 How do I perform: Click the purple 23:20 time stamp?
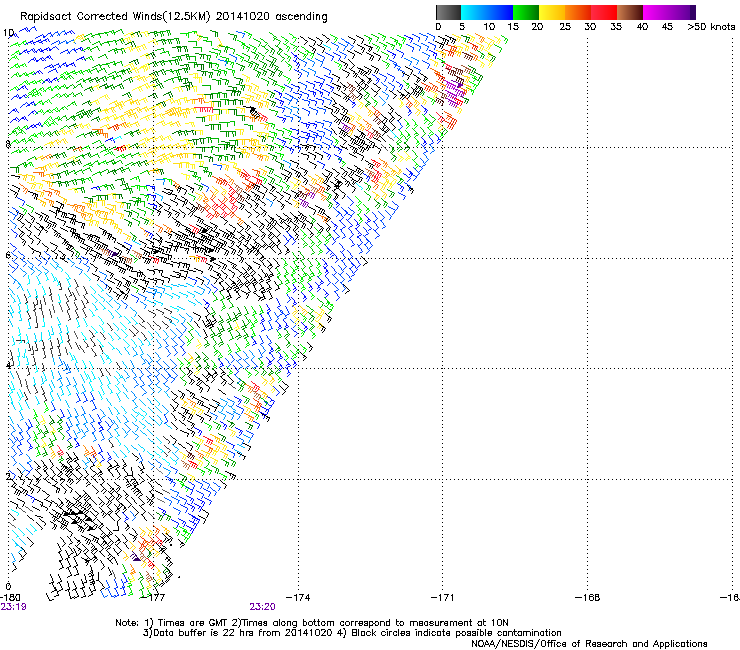tap(262, 607)
